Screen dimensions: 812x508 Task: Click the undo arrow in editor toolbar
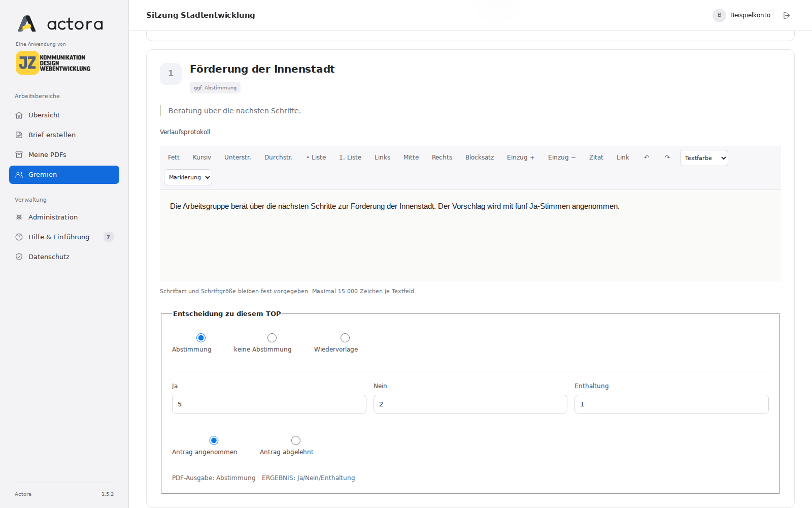click(x=647, y=157)
